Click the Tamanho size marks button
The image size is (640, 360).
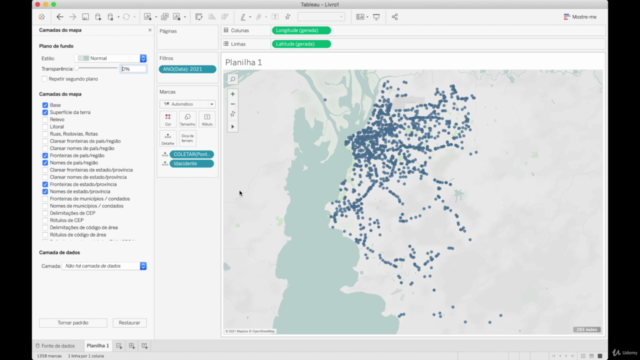[187, 120]
